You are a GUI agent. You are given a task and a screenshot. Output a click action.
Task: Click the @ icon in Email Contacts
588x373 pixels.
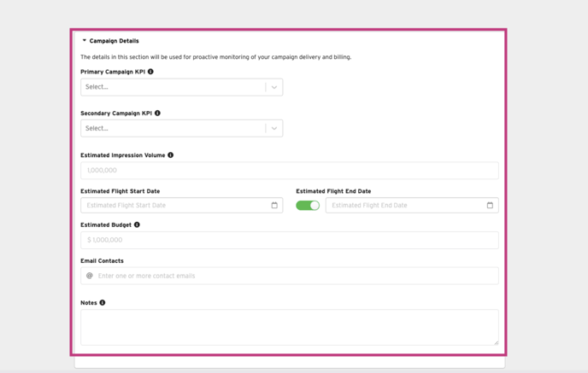tap(89, 276)
